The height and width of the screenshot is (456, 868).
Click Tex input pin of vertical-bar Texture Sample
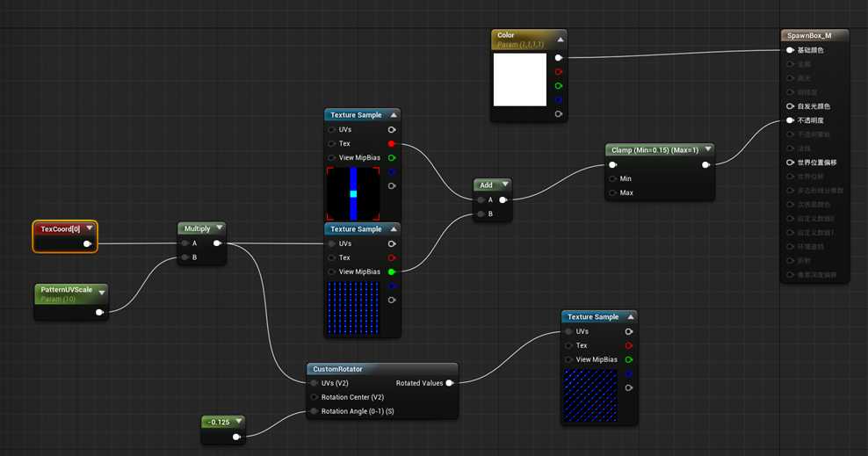point(332,144)
